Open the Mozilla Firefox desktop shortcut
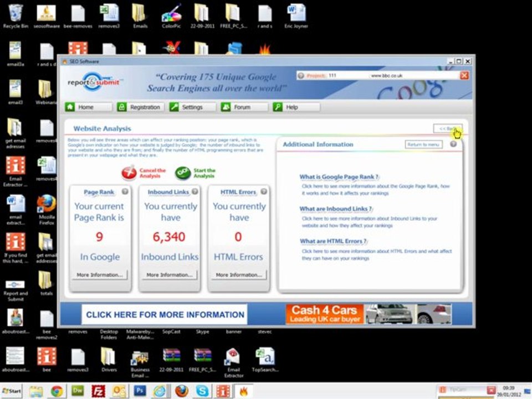 (47, 209)
